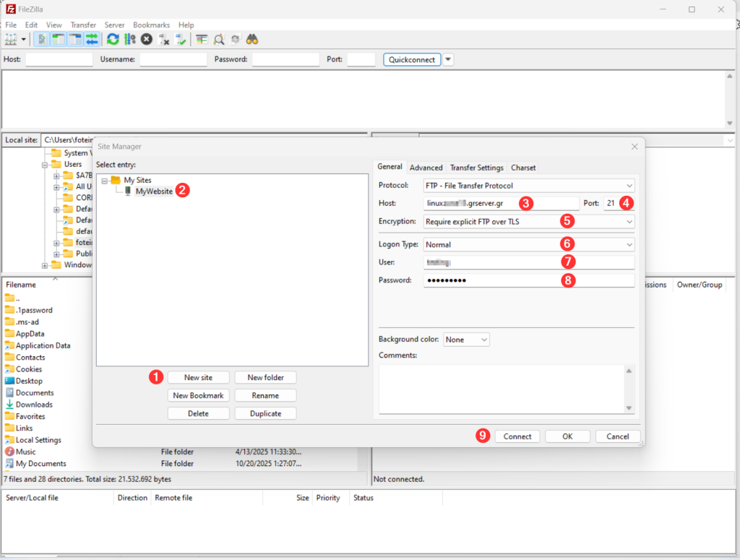This screenshot has height=560, width=740.
Task: Open the Background color dropdown
Action: pos(466,340)
